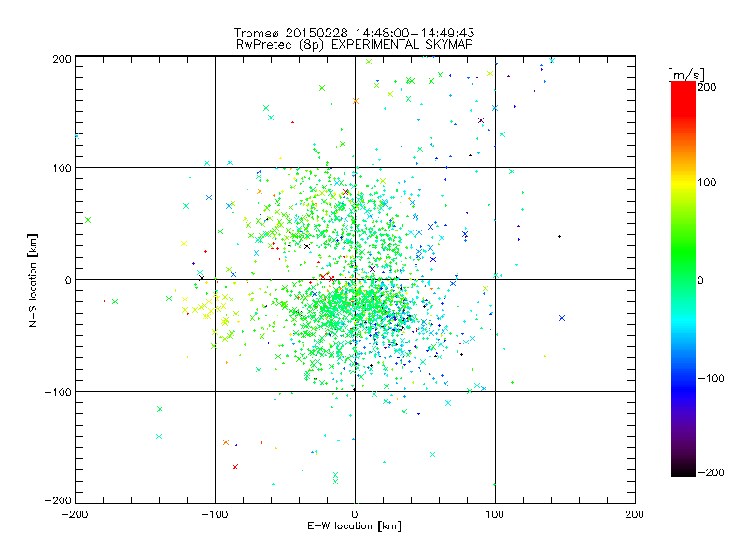Pick E-W axis tick label '-200'

75,514
